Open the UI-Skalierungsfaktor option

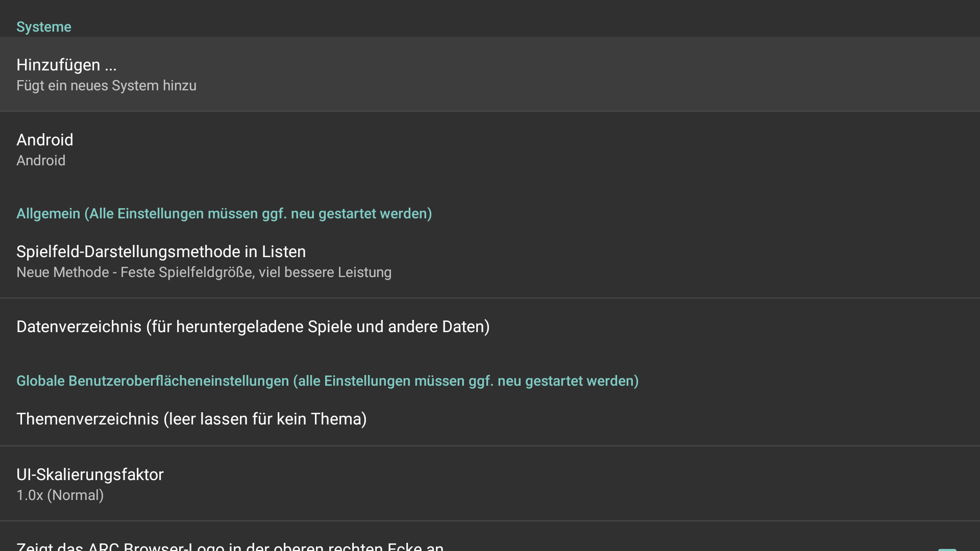tap(490, 484)
